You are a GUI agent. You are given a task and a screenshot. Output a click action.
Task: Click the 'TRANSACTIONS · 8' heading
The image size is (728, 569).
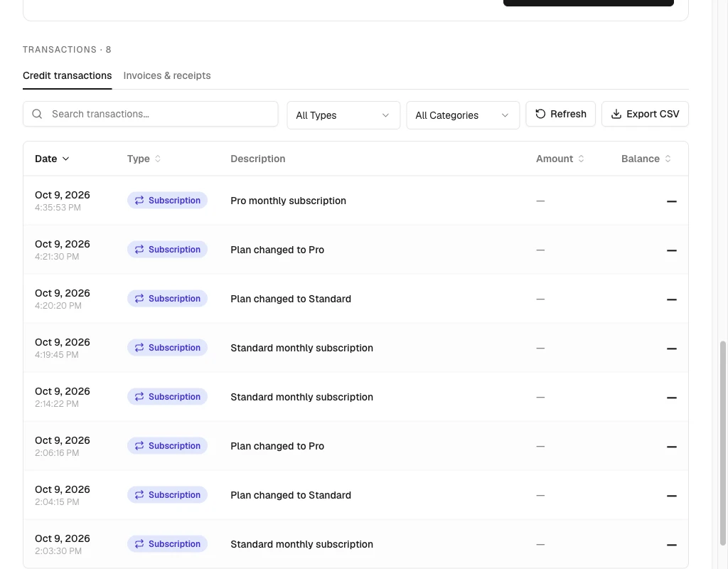click(x=67, y=50)
